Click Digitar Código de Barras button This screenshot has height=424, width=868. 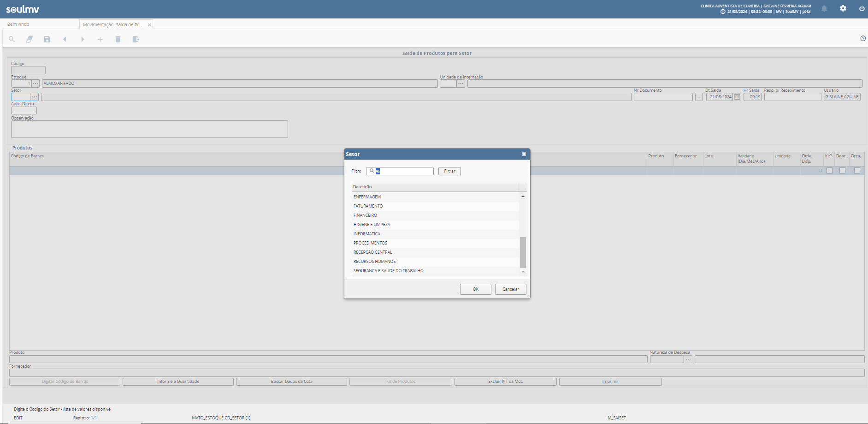[x=65, y=382]
